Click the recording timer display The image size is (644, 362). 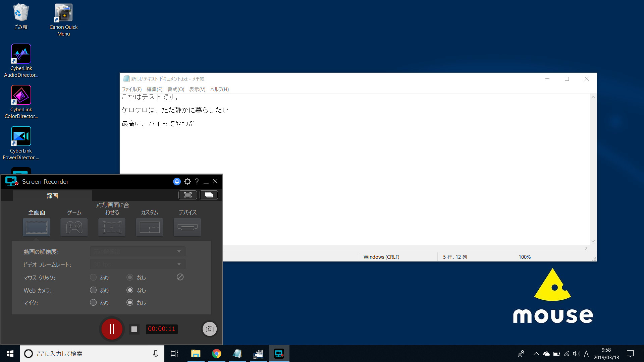pos(161,329)
